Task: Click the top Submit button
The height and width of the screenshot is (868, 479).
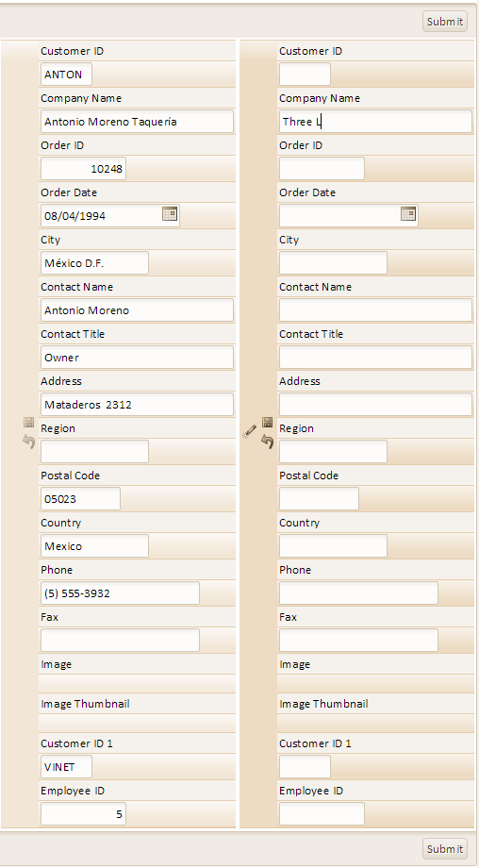Action: [445, 22]
